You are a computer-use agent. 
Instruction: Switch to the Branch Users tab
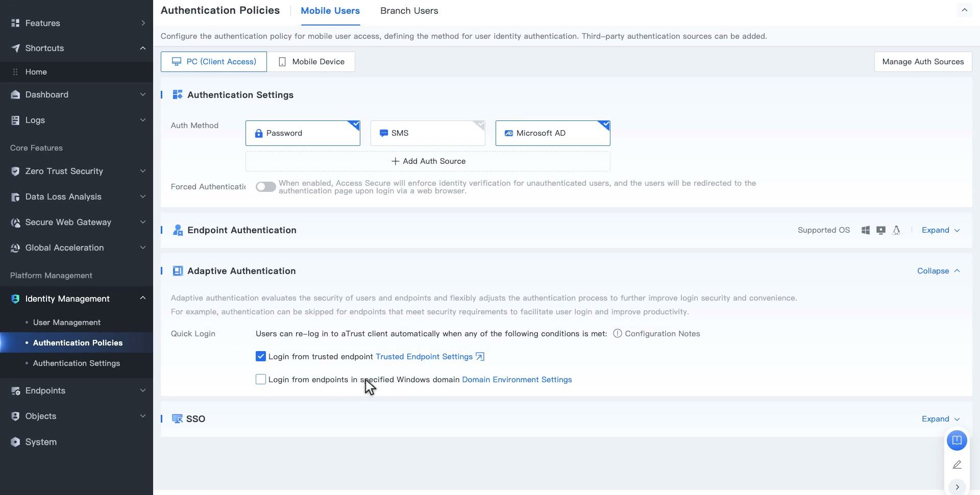pos(409,11)
